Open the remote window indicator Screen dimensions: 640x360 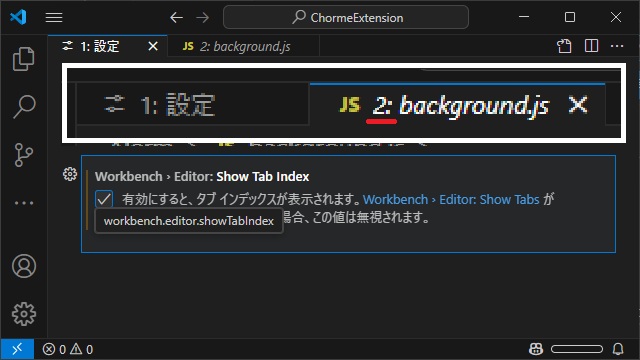click(17, 349)
